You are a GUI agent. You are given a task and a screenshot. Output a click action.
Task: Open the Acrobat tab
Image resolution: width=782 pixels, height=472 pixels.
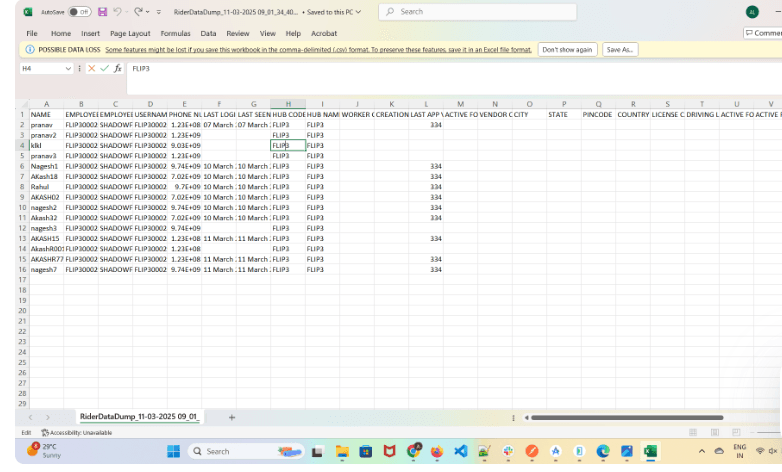tap(324, 33)
